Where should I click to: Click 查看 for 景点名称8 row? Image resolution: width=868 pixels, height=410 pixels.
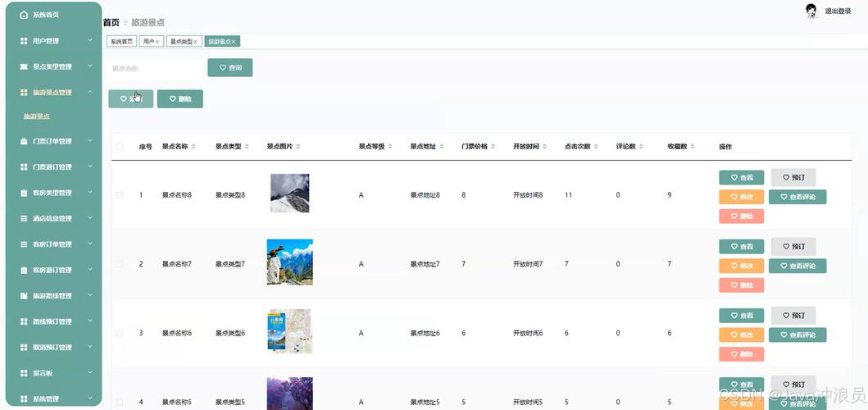(x=741, y=177)
